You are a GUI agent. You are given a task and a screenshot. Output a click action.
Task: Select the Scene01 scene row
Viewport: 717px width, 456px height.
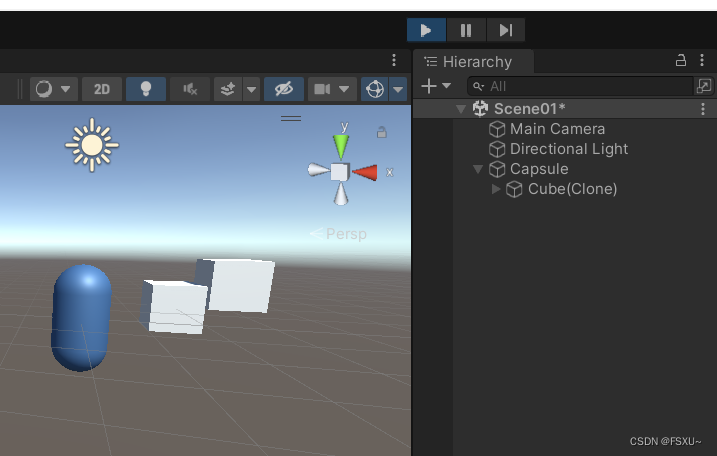pos(565,109)
